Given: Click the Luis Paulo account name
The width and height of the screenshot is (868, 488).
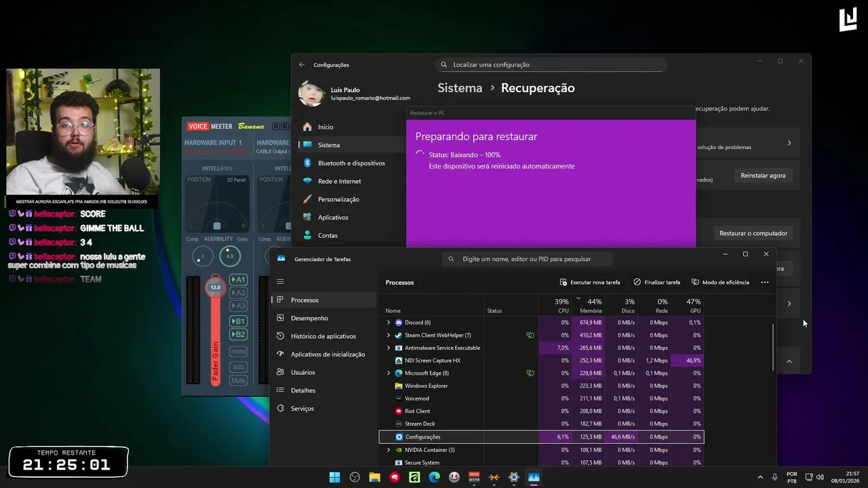Looking at the screenshot, I should [345, 89].
